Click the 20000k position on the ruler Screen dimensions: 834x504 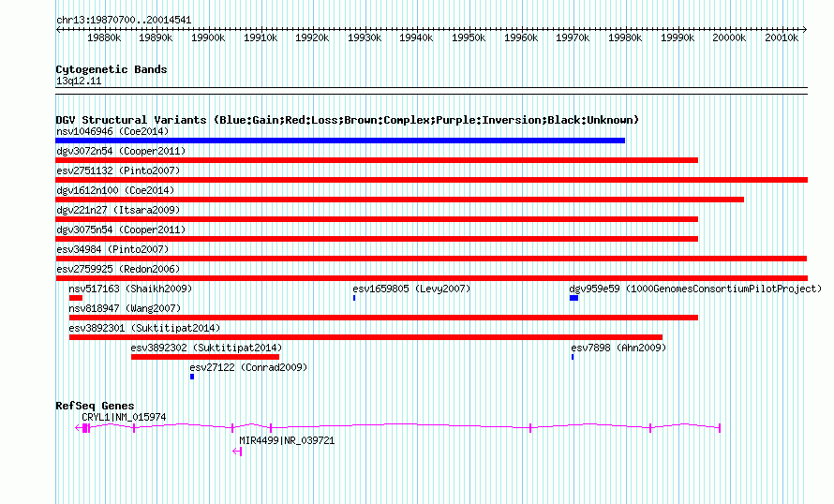729,37
